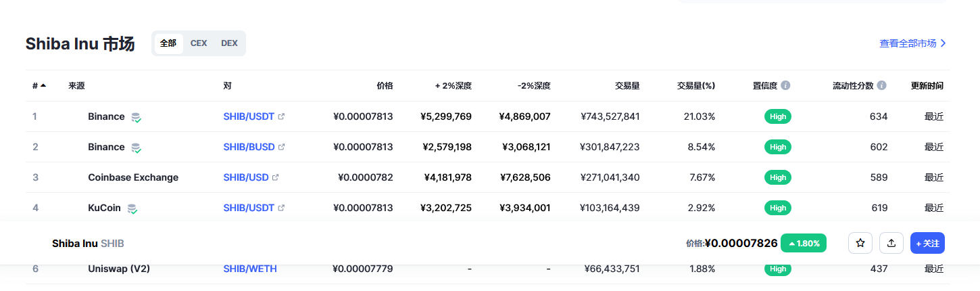980x291 pixels.
Task: Click the info icon next to 流动性分数
Action: (x=882, y=86)
